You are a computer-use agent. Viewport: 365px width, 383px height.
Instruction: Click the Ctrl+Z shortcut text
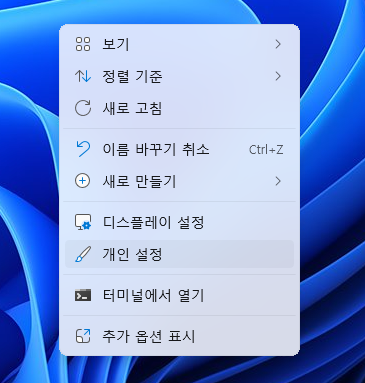click(266, 150)
